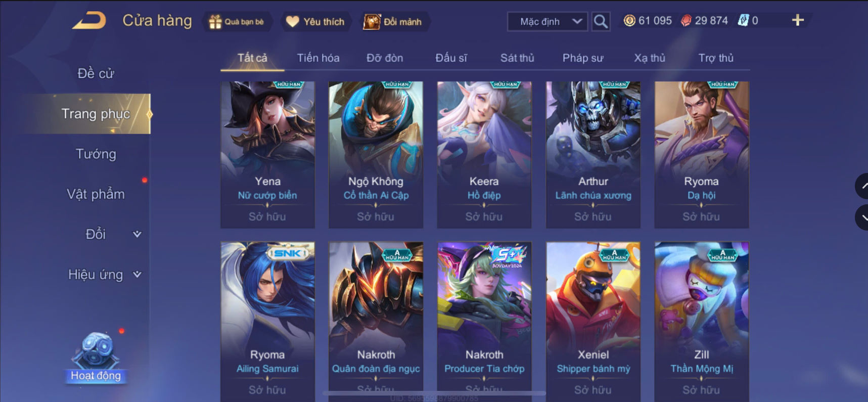Select the Sát thủ tab
Image resolution: width=868 pixels, height=402 pixels.
(517, 58)
